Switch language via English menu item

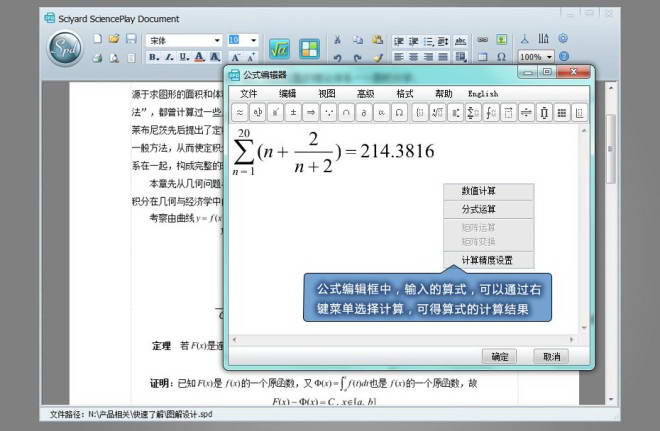pyautogui.click(x=483, y=94)
